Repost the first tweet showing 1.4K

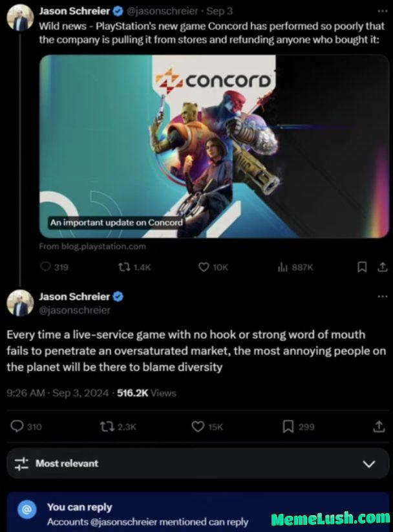pyautogui.click(x=134, y=268)
